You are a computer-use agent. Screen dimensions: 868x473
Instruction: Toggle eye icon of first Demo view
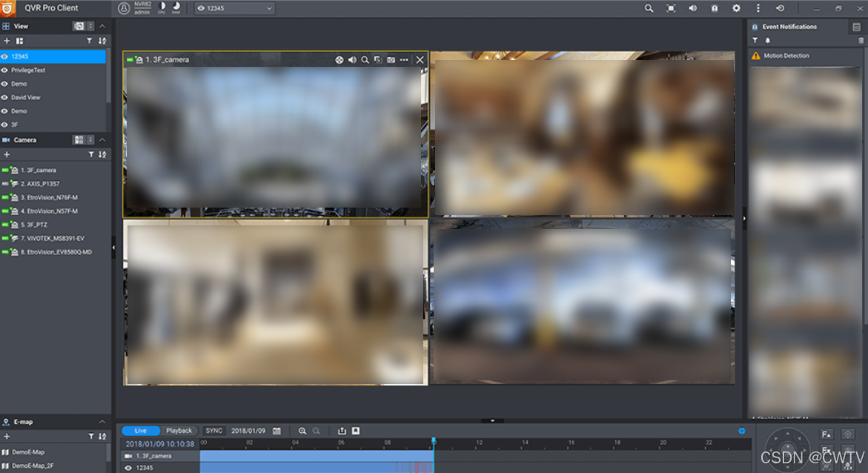click(x=5, y=85)
